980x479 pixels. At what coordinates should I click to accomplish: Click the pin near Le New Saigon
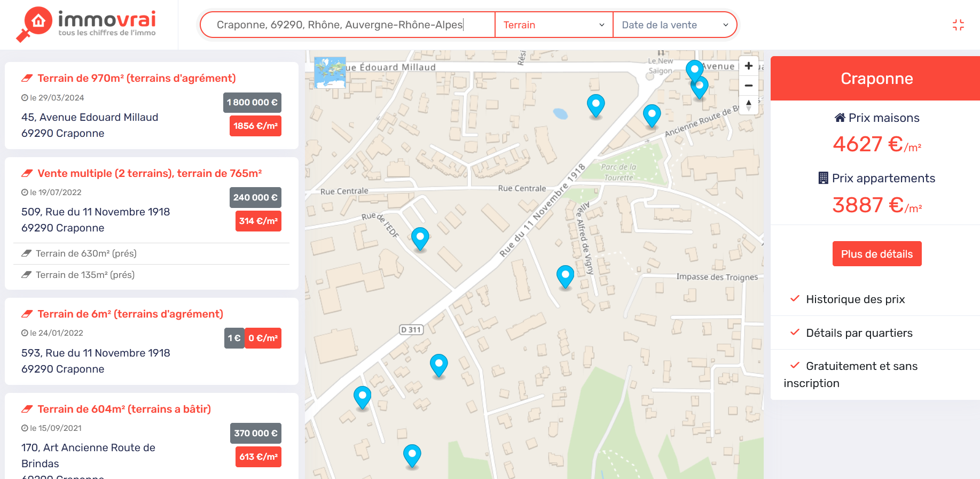(694, 70)
